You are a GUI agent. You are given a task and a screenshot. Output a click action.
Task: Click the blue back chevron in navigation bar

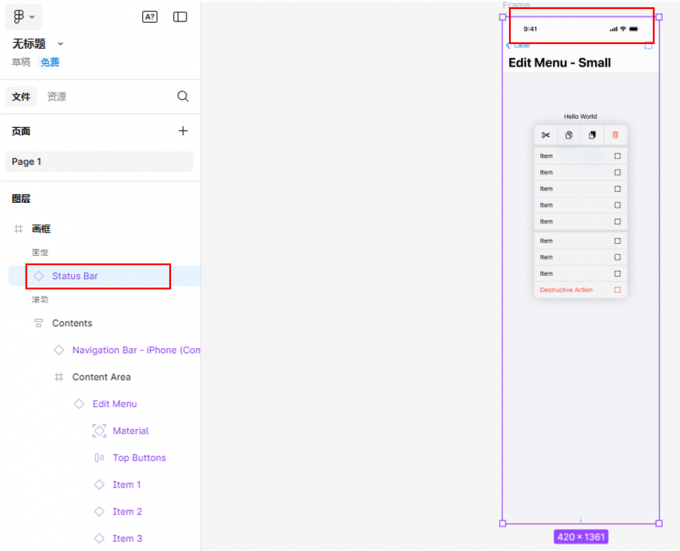(508, 46)
